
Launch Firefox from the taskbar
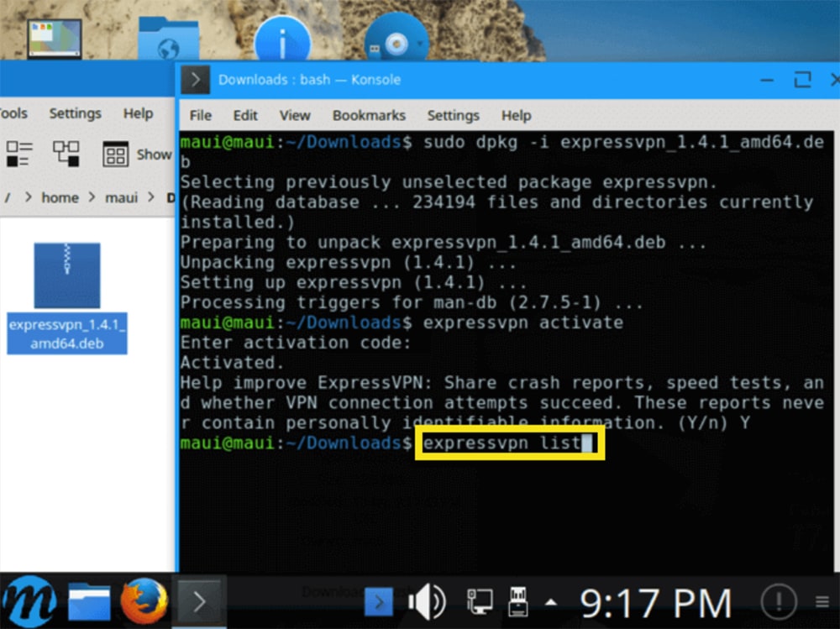click(144, 601)
